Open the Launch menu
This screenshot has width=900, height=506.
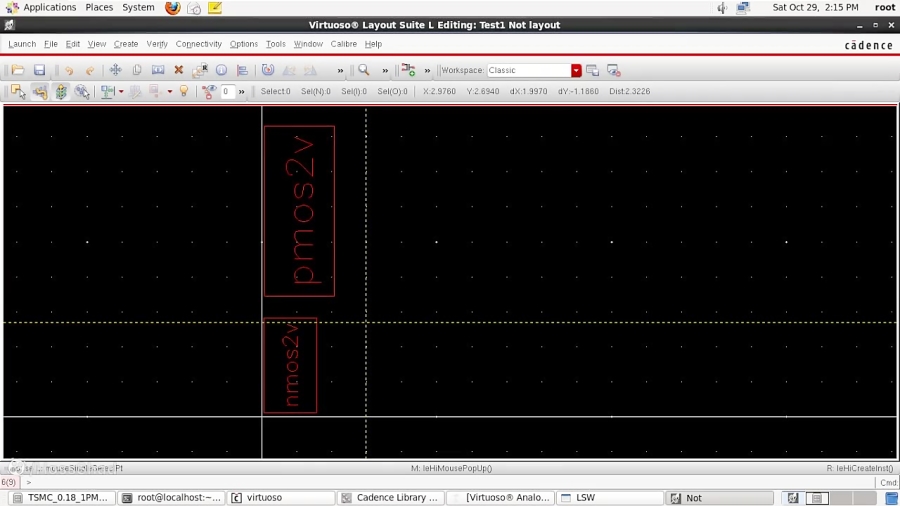click(x=22, y=44)
